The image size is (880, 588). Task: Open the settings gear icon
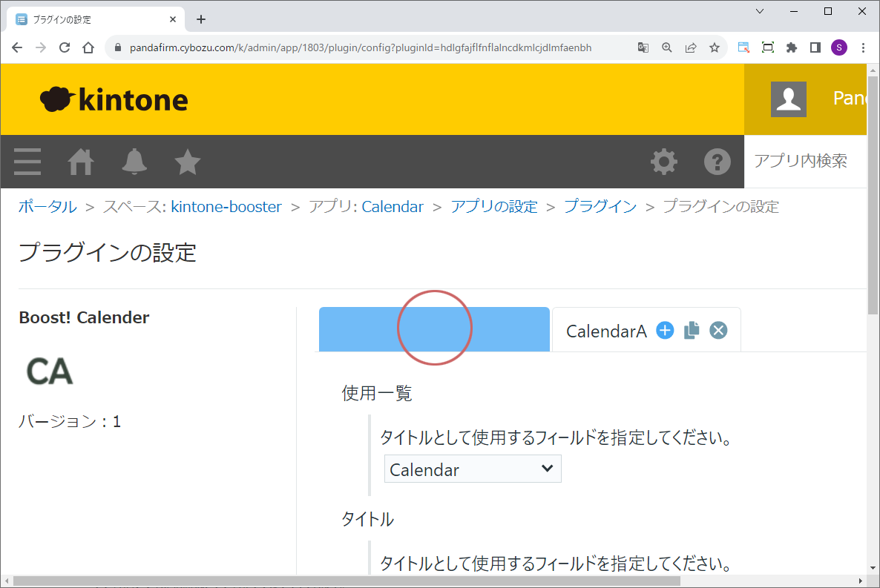(663, 162)
